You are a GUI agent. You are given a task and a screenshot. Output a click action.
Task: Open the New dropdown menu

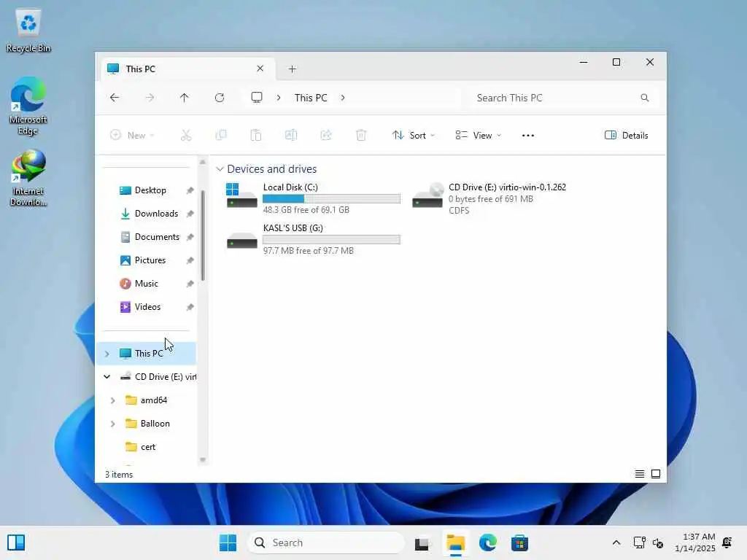click(x=132, y=135)
